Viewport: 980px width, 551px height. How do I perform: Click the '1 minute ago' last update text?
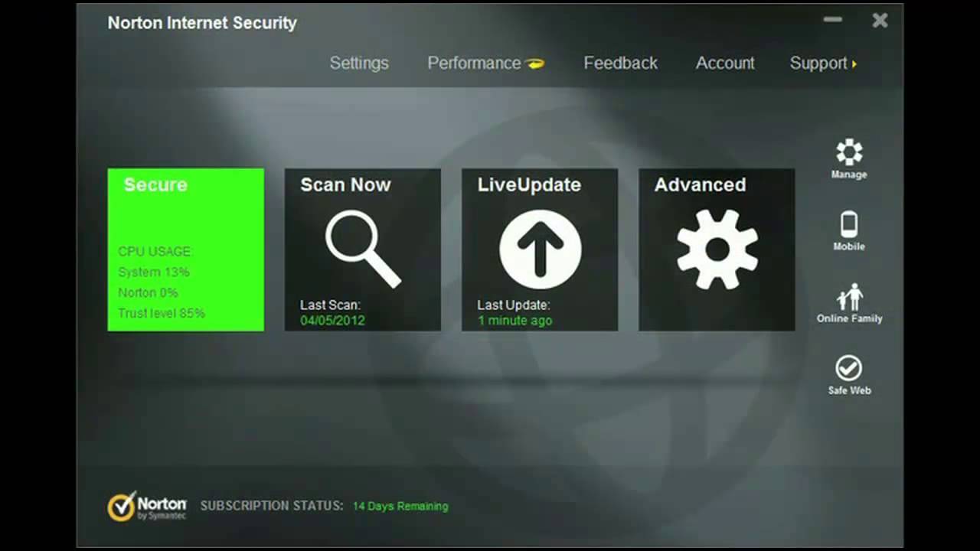click(x=514, y=321)
